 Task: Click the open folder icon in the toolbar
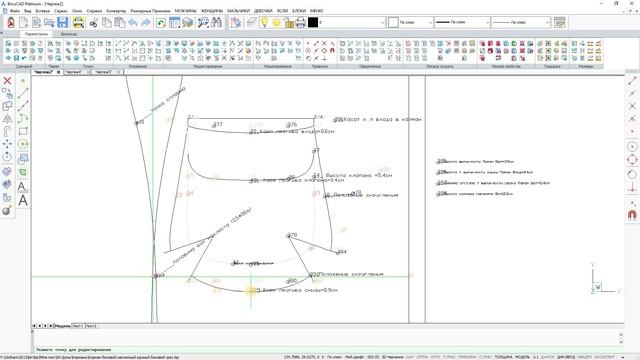coord(49,22)
